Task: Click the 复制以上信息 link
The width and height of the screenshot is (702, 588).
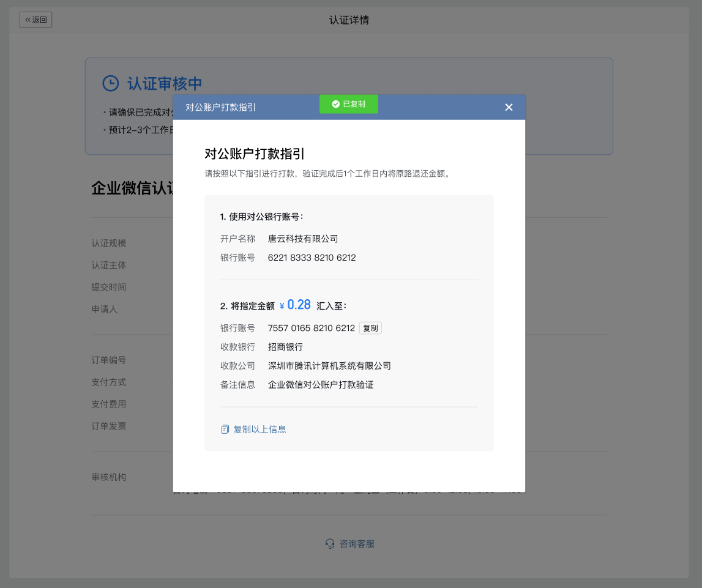Action: [253, 429]
